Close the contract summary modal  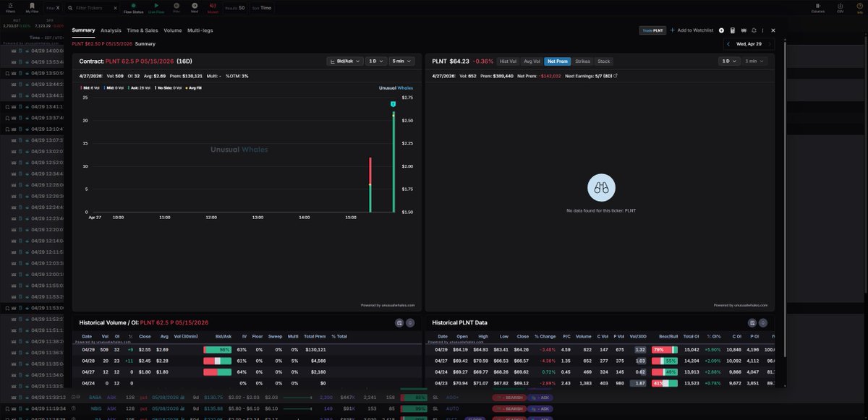click(x=773, y=30)
